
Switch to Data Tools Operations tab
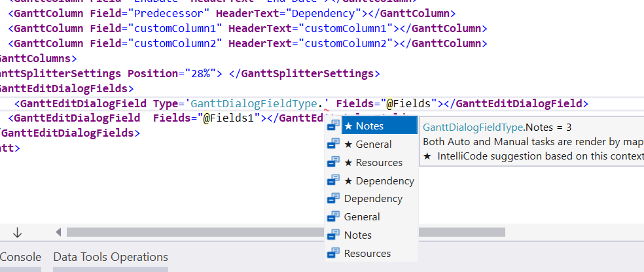tap(111, 257)
